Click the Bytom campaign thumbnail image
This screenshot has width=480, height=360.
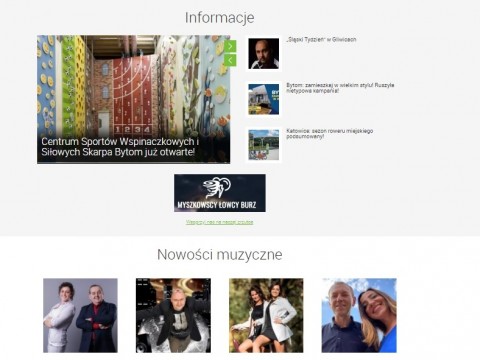(x=263, y=99)
